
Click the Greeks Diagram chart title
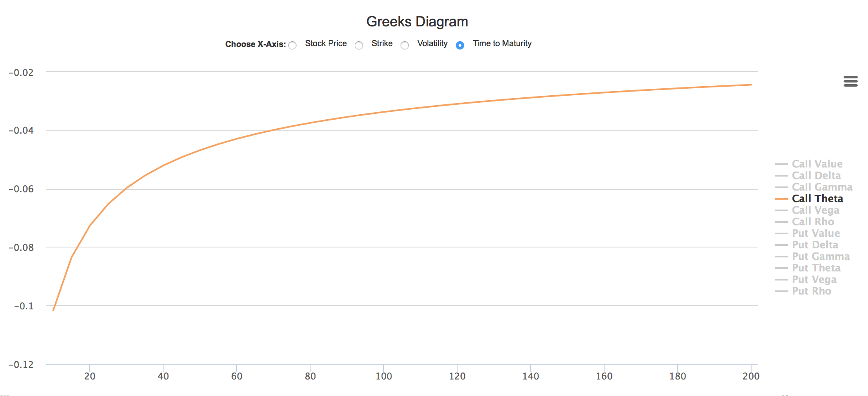click(417, 21)
